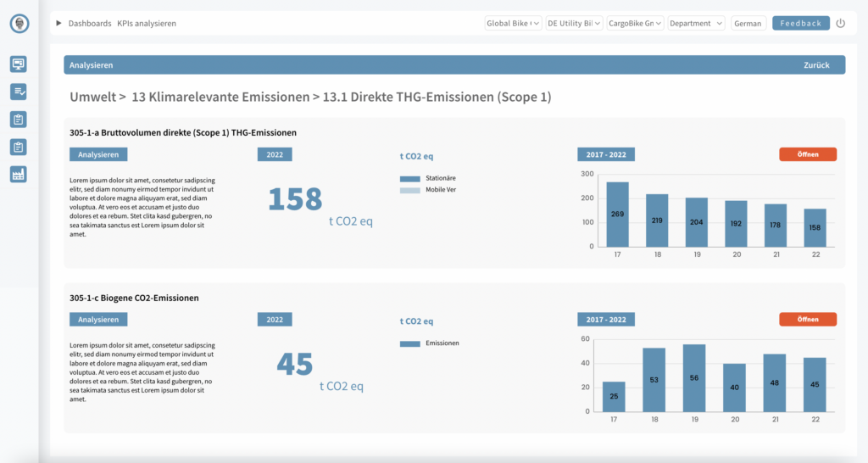Click the bar labeled 40
This screenshot has width=868, height=463.
735,388
